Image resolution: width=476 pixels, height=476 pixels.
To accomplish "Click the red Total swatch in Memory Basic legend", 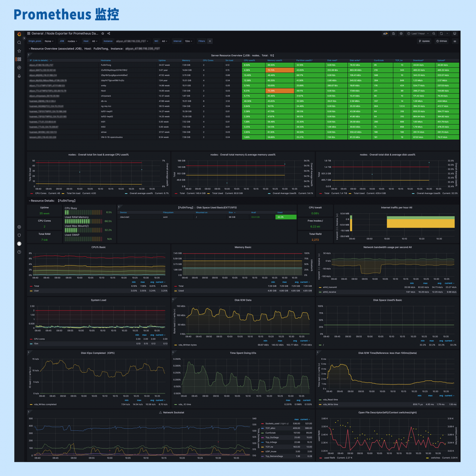I will (175, 286).
